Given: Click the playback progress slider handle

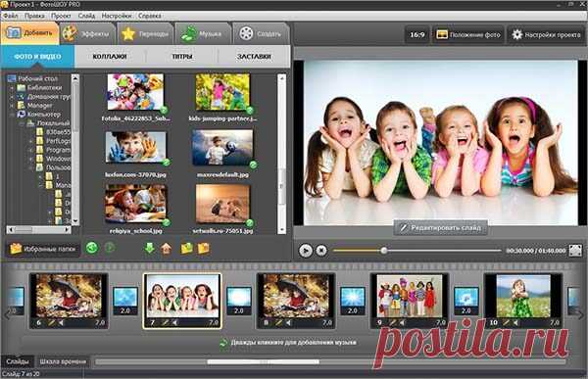Looking at the screenshot, I should [x=383, y=251].
